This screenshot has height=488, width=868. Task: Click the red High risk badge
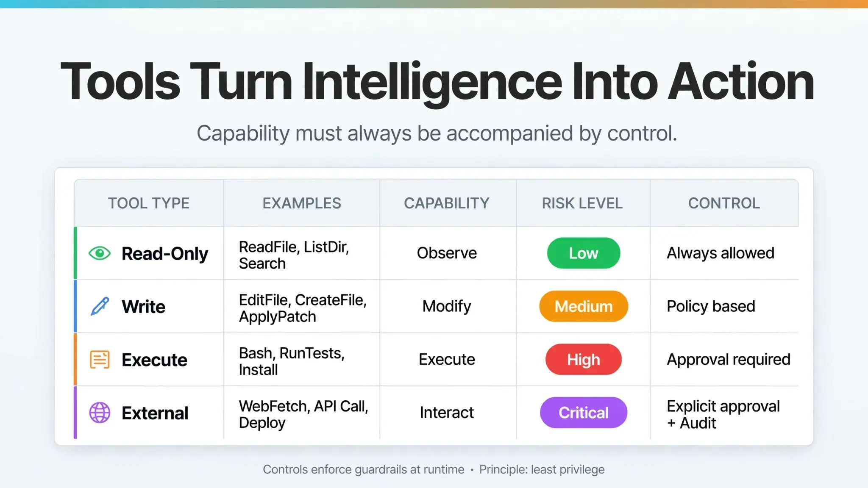(583, 359)
